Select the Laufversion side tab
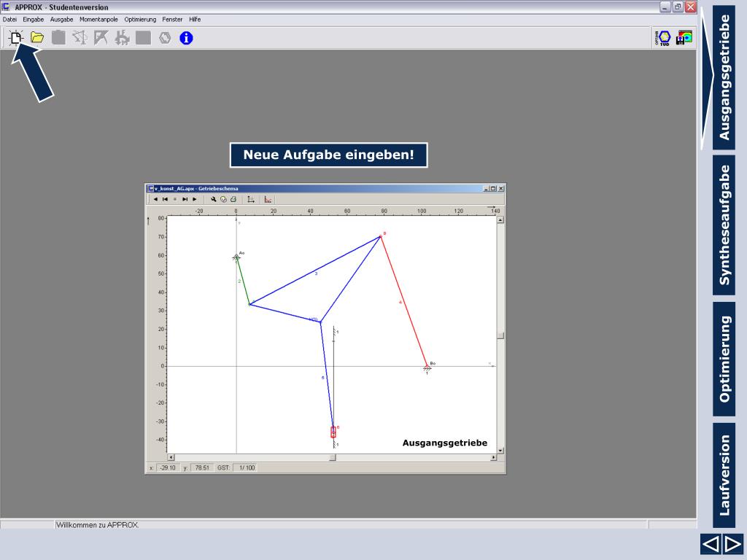Viewport: 747px width, 560px height. pos(724,475)
